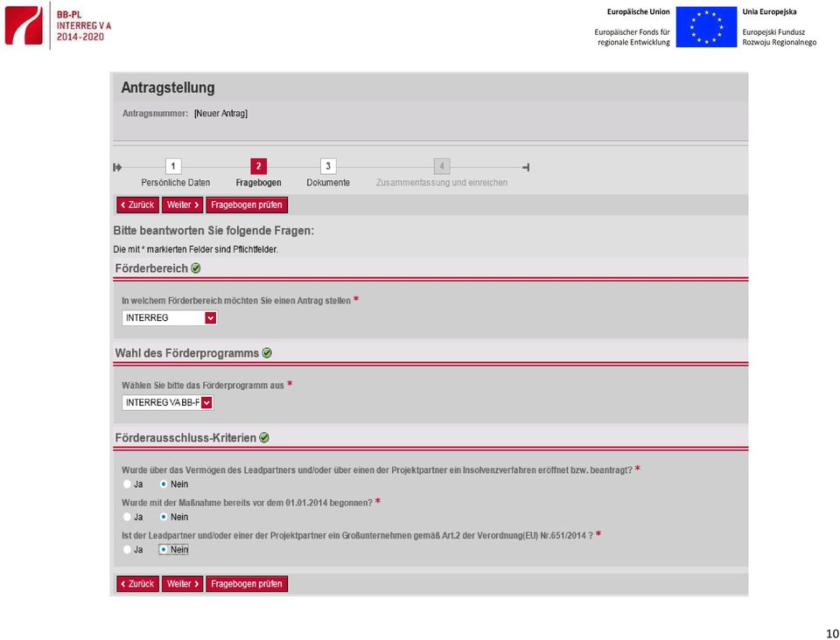
Task: Click the Förderbereich section heading
Action: [x=151, y=268]
